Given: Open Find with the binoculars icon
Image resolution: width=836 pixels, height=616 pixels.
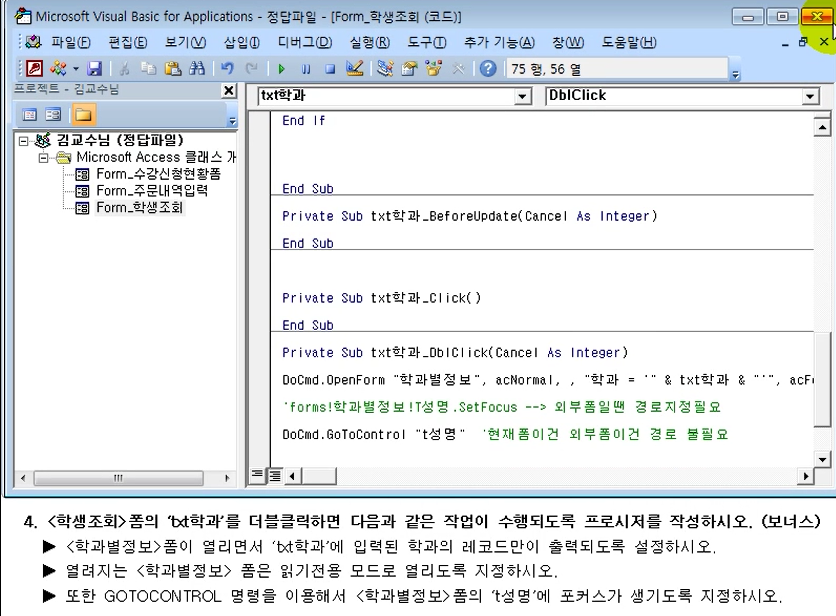Looking at the screenshot, I should click(197, 68).
